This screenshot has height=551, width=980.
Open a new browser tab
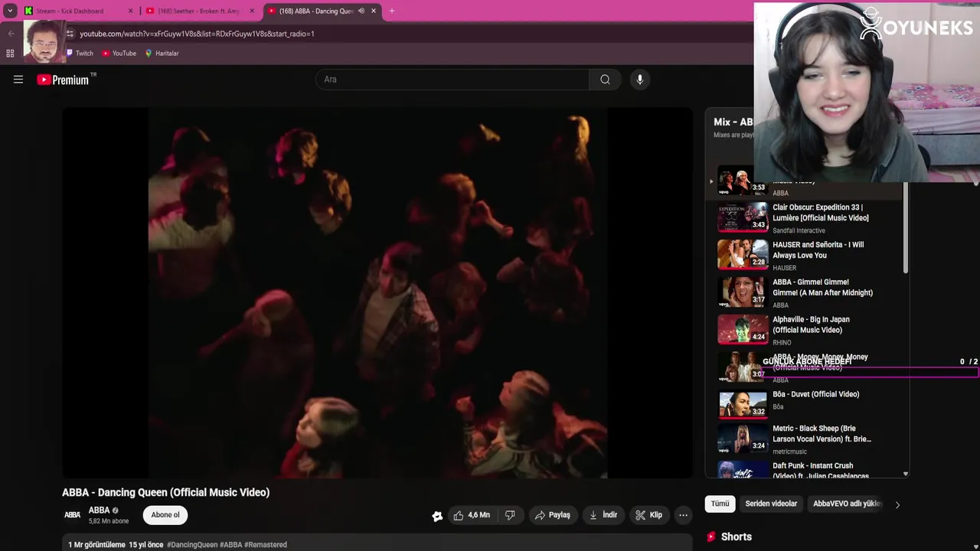point(392,11)
